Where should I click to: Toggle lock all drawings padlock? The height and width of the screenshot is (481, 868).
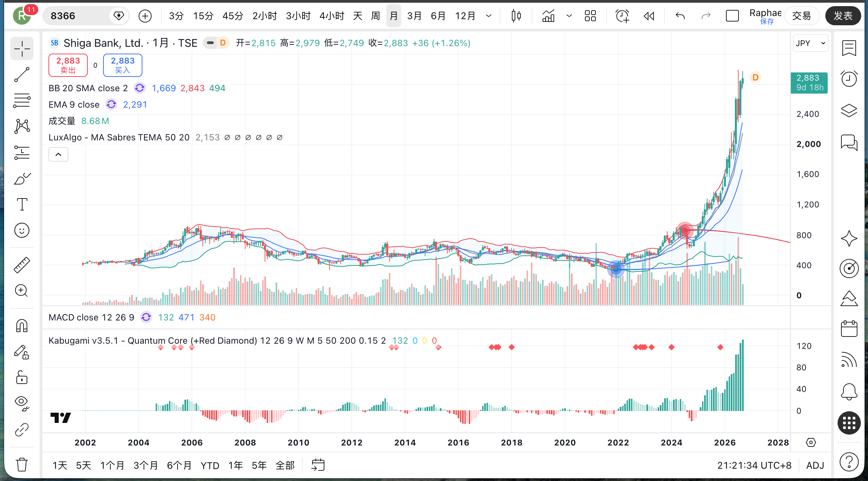(22, 377)
